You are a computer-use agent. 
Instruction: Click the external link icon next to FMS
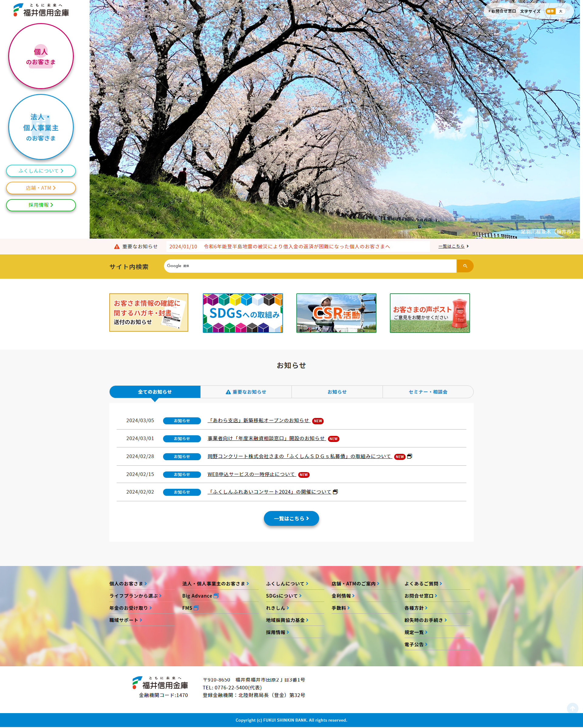[196, 608]
